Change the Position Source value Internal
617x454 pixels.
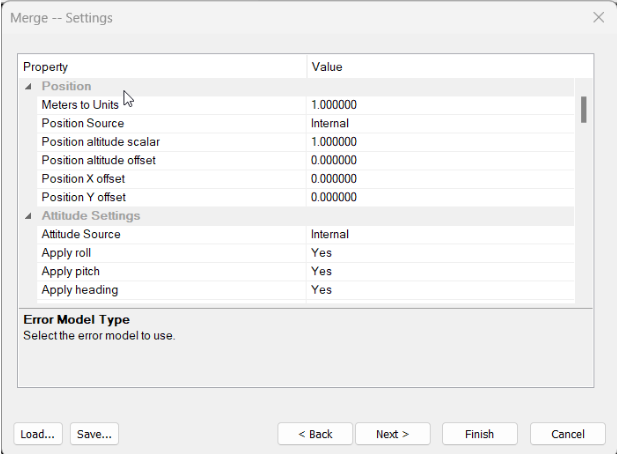click(440, 123)
